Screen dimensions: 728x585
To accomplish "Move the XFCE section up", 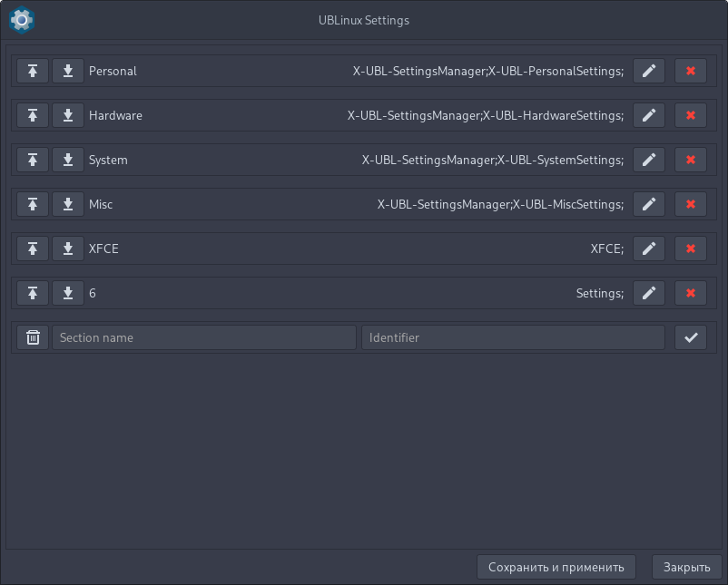I will point(33,249).
